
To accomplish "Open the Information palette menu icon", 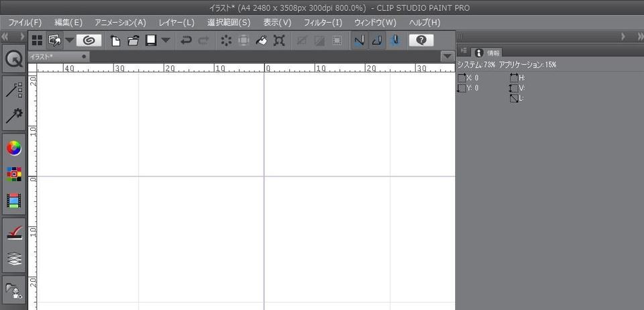I will pos(464,50).
